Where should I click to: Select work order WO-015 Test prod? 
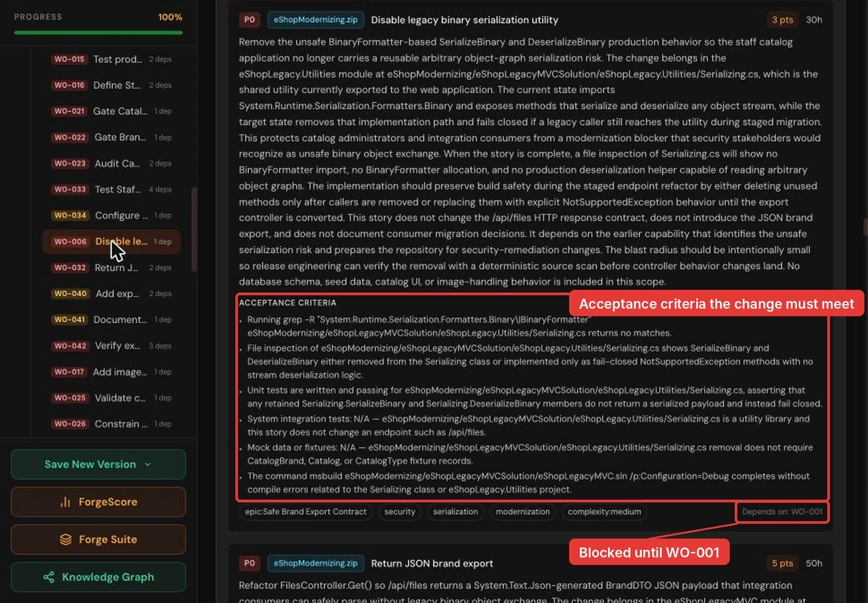pyautogui.click(x=111, y=59)
